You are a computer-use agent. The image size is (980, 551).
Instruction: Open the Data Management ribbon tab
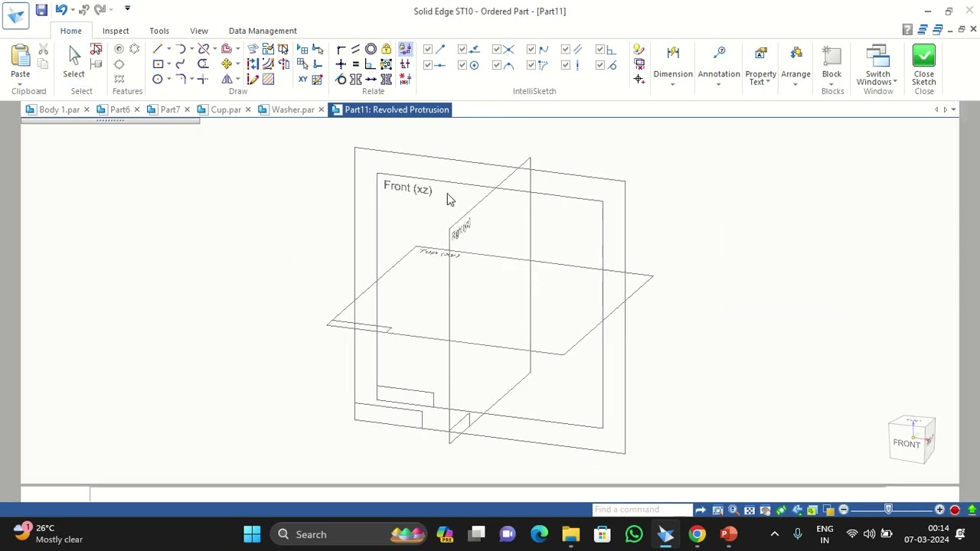[x=263, y=31]
